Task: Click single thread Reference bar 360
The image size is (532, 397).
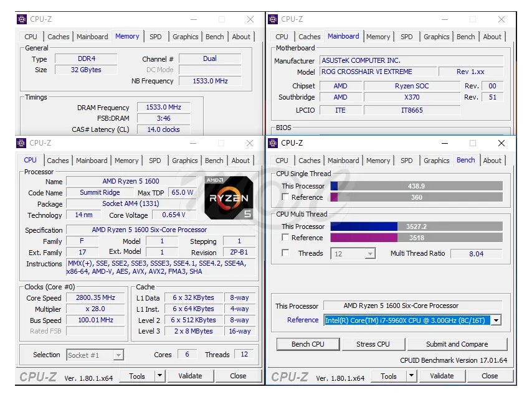Action: tap(416, 197)
